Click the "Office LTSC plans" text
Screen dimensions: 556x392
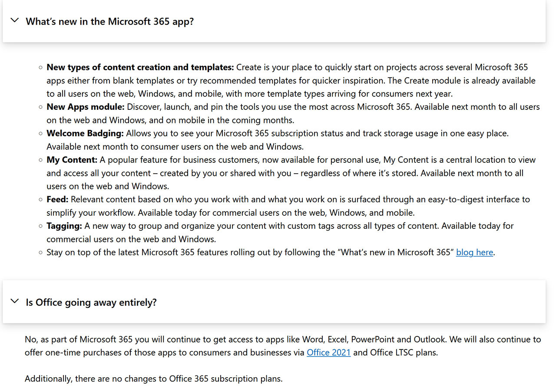pyautogui.click(x=403, y=352)
